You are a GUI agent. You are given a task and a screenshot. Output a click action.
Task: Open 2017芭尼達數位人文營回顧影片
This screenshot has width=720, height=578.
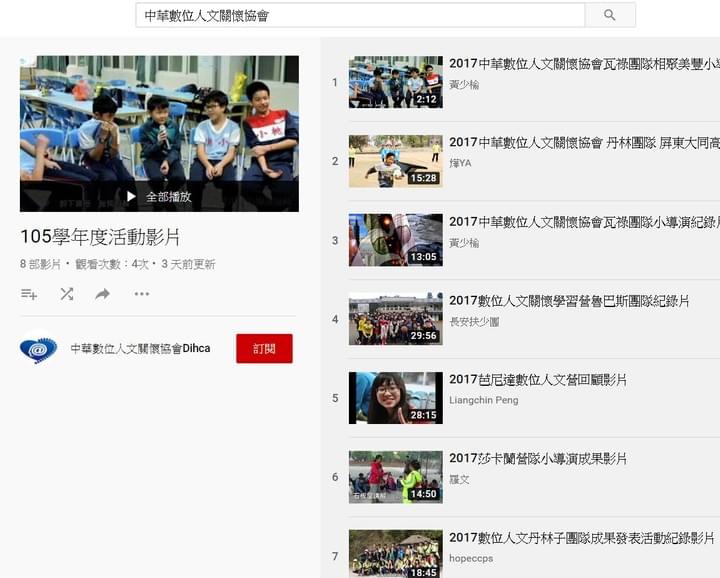[538, 380]
